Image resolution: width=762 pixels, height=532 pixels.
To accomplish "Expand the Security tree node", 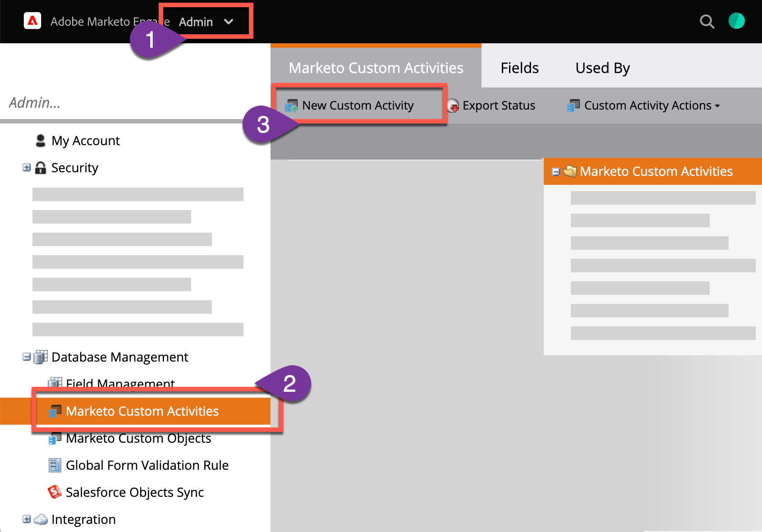I will pos(27,168).
